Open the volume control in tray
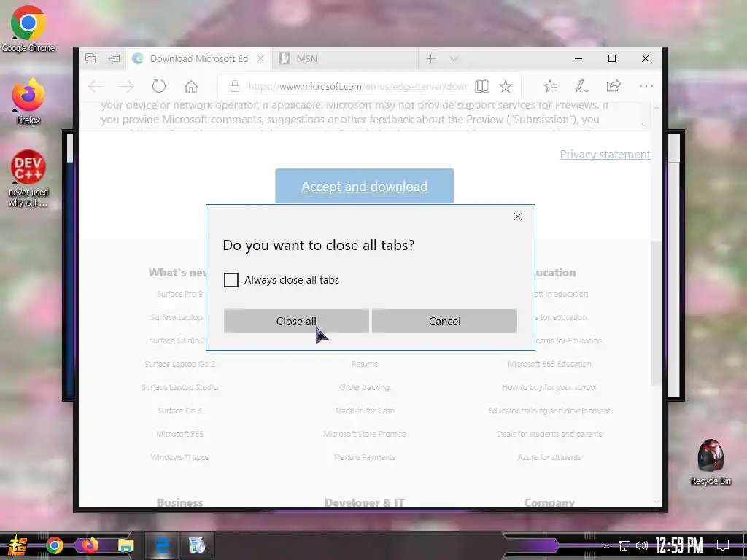This screenshot has height=560, width=747. coord(642,545)
